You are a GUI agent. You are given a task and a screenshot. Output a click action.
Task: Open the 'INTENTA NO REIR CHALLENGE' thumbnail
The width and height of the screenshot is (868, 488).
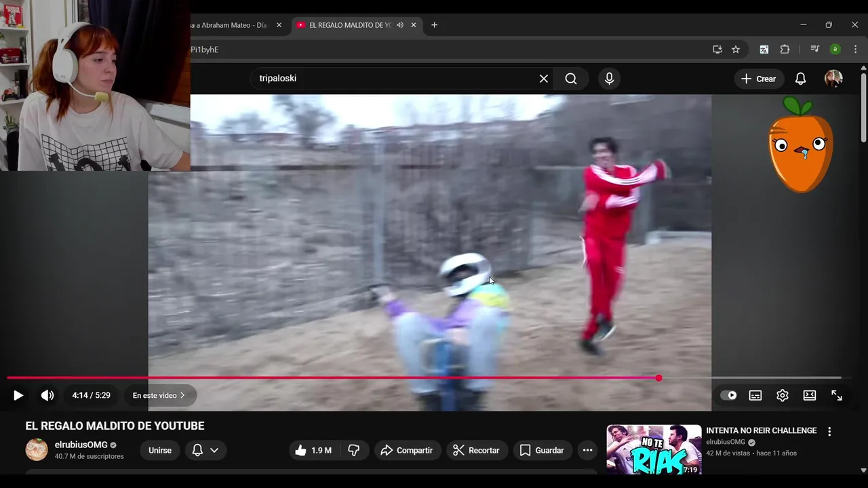point(654,449)
